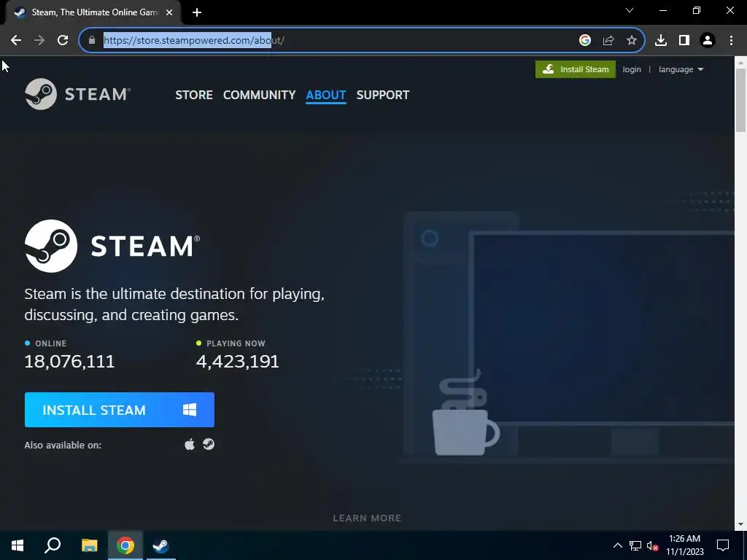The height and width of the screenshot is (560, 747).
Task: Open the SUPPORT menu item
Action: 383,95
